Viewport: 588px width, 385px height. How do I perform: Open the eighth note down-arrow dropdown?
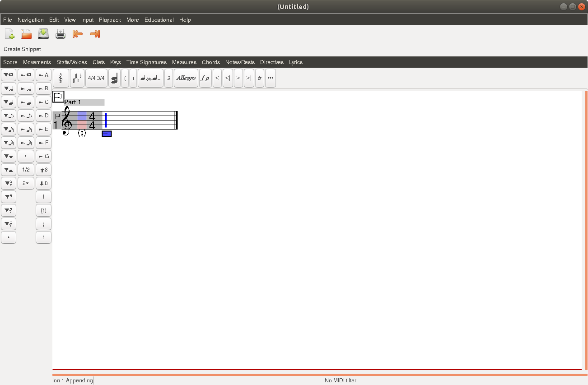[9, 116]
